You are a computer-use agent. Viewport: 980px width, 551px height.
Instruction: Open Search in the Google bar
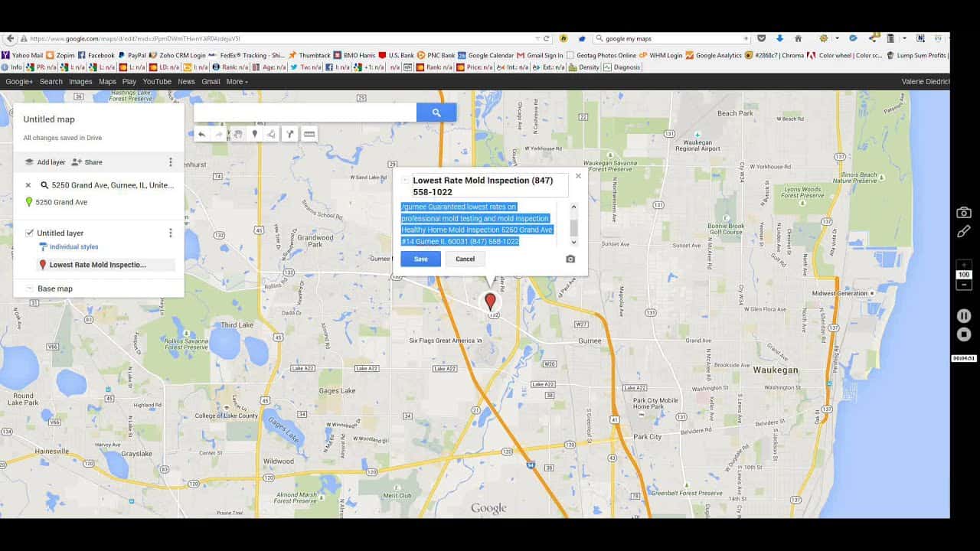[51, 82]
